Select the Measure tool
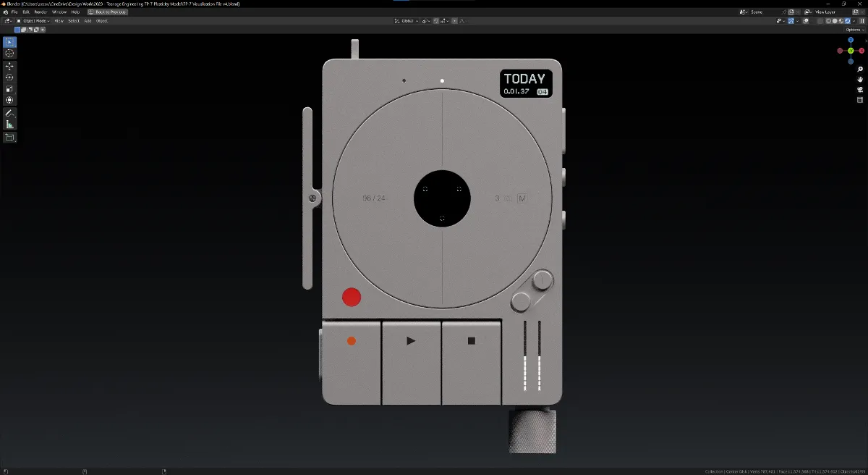The image size is (868, 475). click(x=9, y=125)
